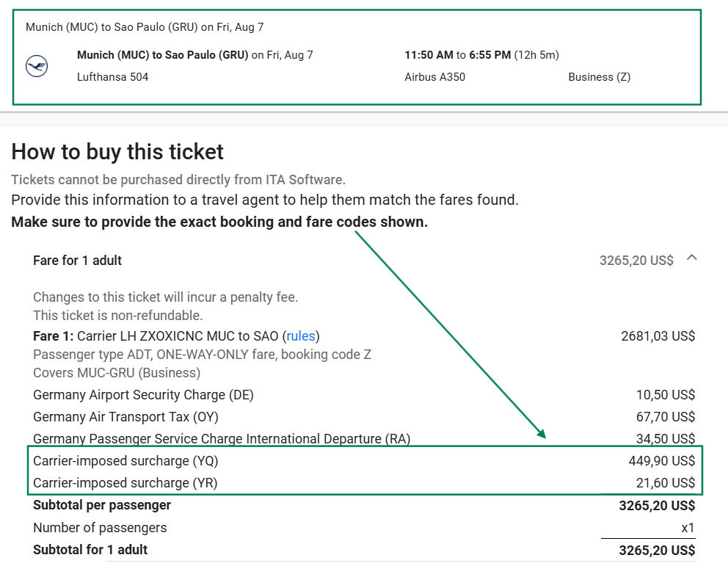Click the 449,90 US$ YQ surcharge amount

pyautogui.click(x=662, y=460)
